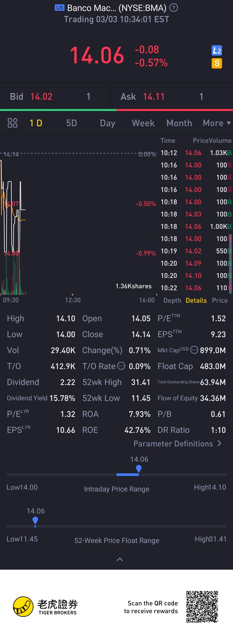Tap the Total Outstanding Shares 63.94M value
This screenshot has height=644, width=233.
[213, 382]
